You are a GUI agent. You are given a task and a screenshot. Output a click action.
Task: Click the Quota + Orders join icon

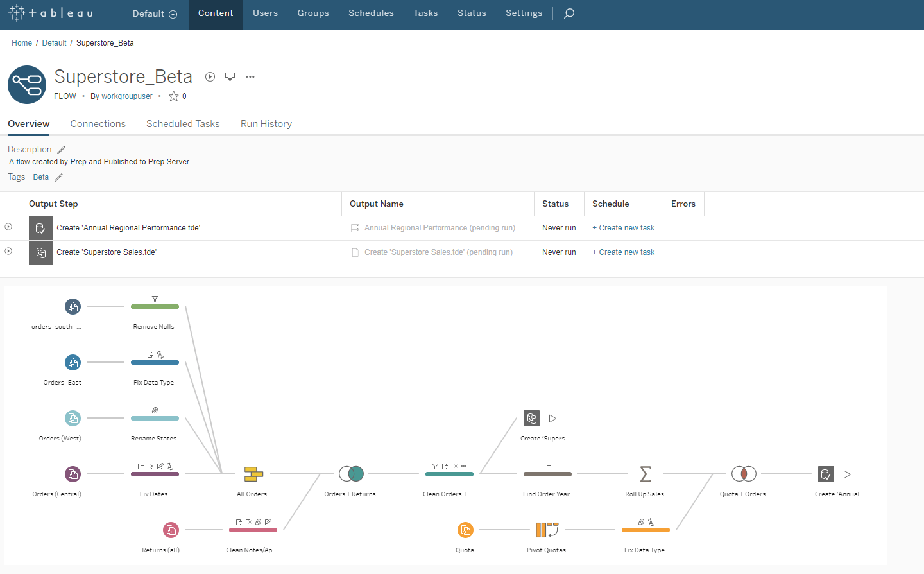click(x=744, y=474)
